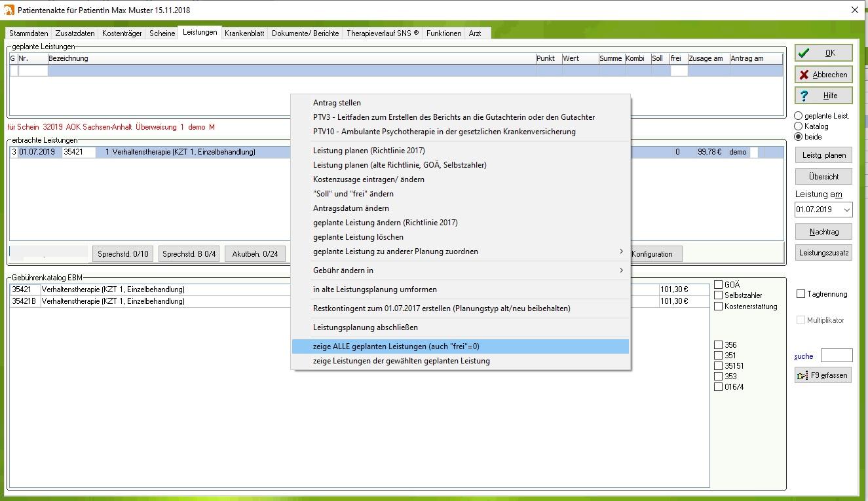Switch to the Stammdaten tab

pyautogui.click(x=29, y=33)
